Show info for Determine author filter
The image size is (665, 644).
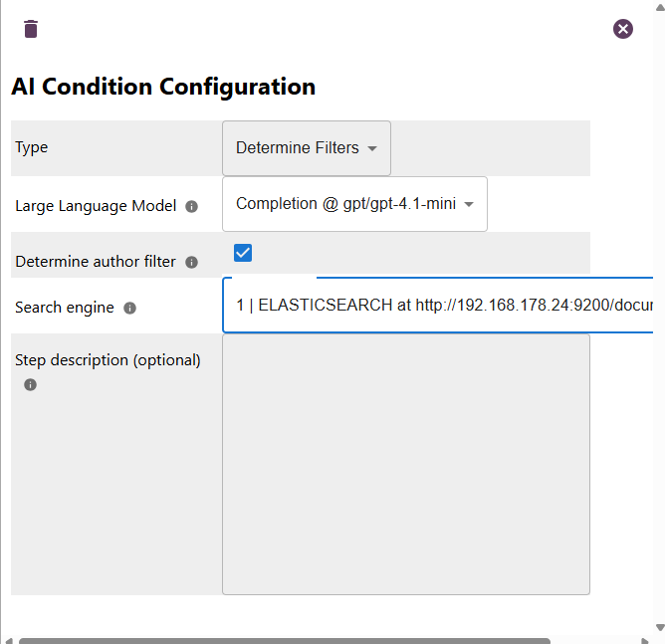point(192,263)
